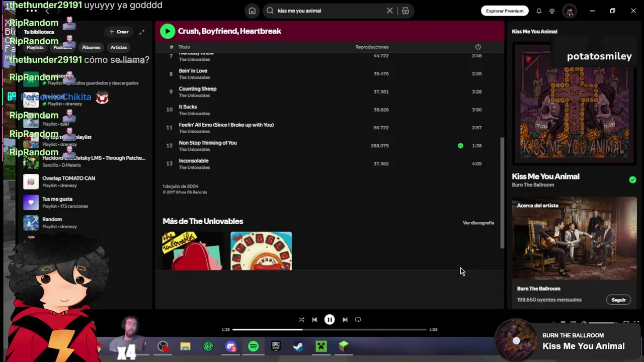The image size is (644, 362).
Task: Toggle the saved checkmark on Non Stop Thinking of You
Action: (460, 146)
